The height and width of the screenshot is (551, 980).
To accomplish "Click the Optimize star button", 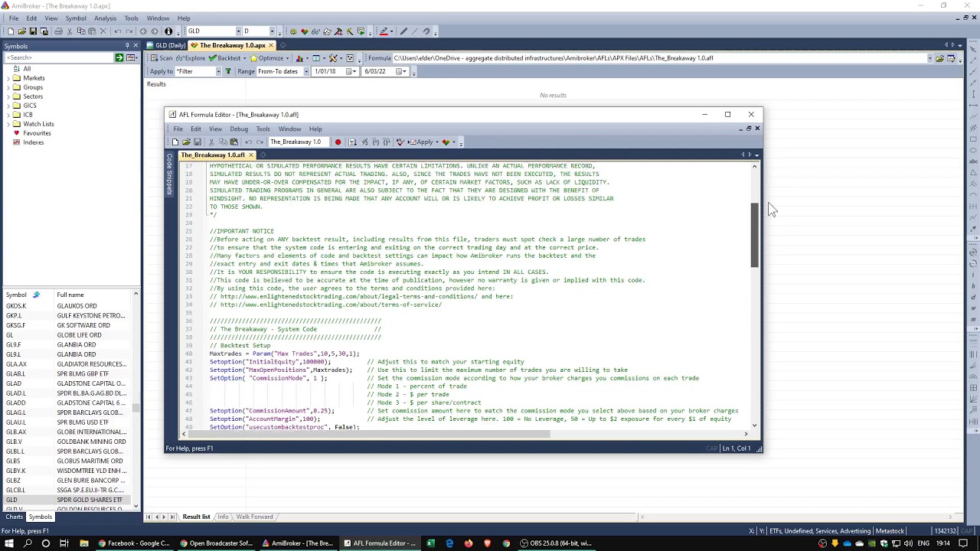I will (268, 58).
